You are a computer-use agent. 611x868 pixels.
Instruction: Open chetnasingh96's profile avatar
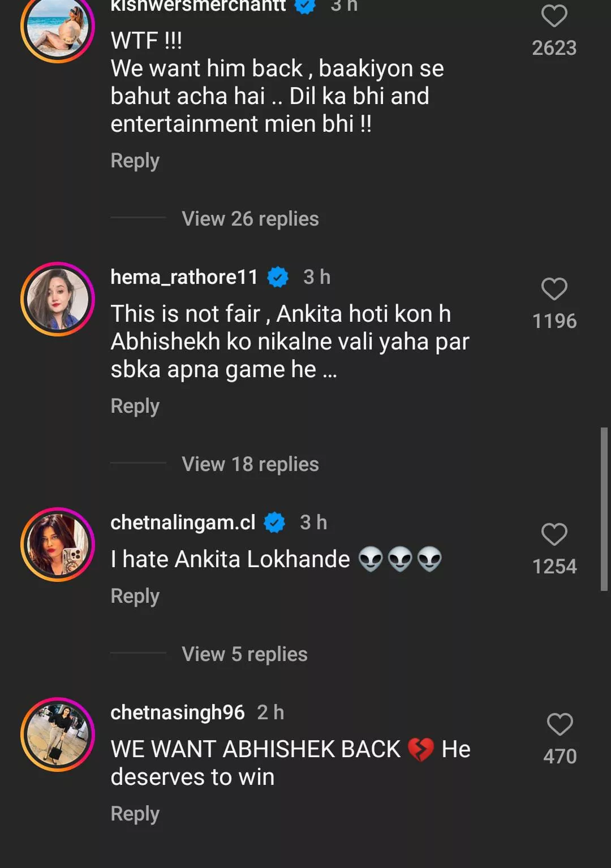(x=58, y=735)
